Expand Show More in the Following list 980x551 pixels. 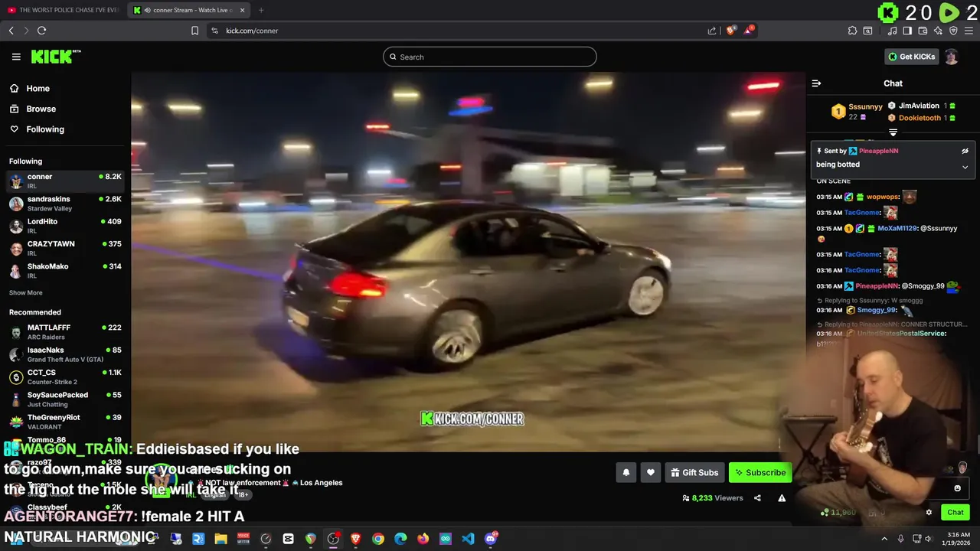pyautogui.click(x=26, y=292)
